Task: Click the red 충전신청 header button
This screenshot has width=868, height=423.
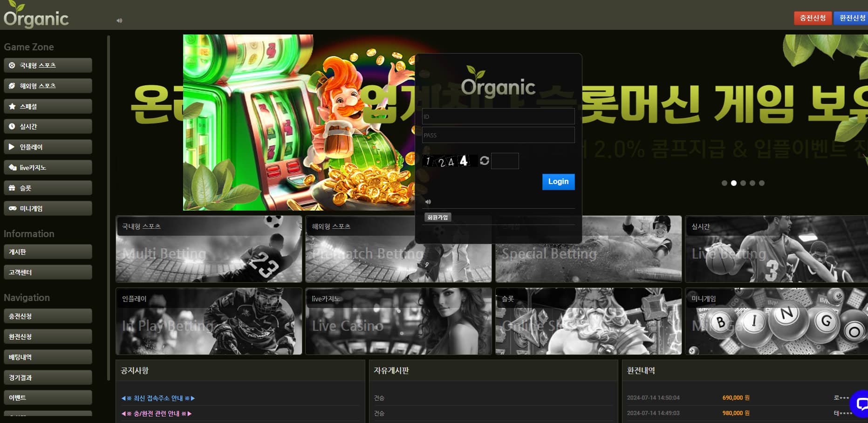Action: [813, 18]
